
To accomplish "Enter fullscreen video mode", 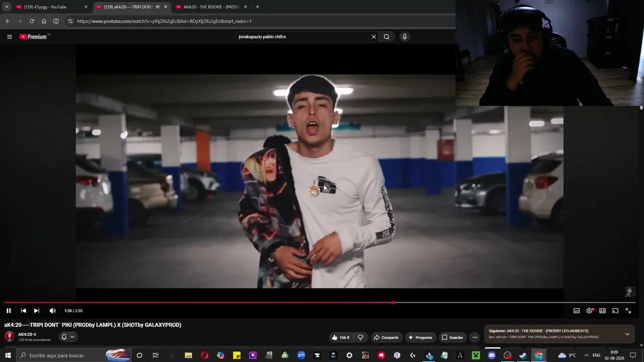I will [x=628, y=311].
